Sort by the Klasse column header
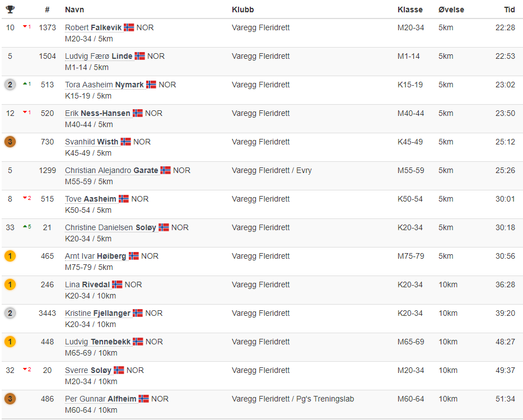This screenshot has width=523, height=420. (410, 10)
